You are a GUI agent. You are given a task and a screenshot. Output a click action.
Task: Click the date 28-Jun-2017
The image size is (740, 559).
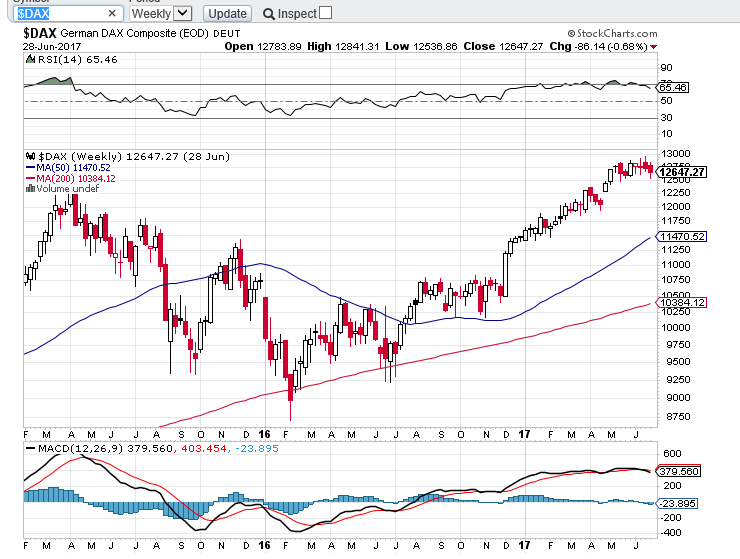[52, 46]
